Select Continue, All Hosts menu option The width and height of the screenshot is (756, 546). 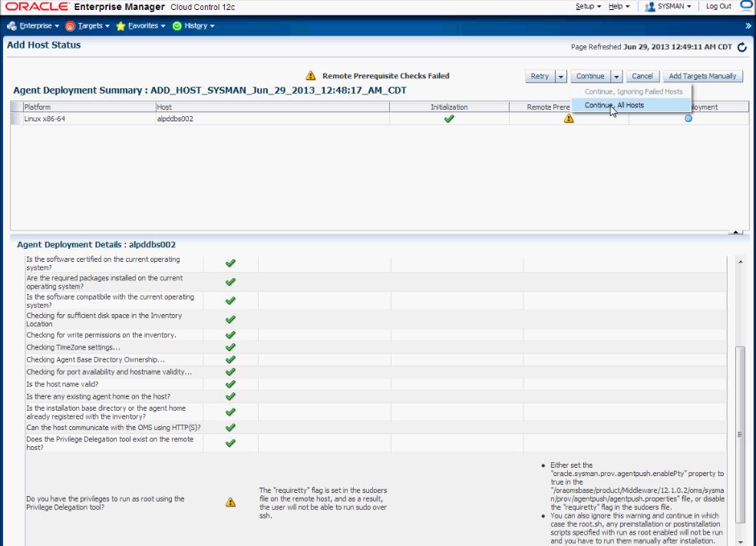coord(631,105)
